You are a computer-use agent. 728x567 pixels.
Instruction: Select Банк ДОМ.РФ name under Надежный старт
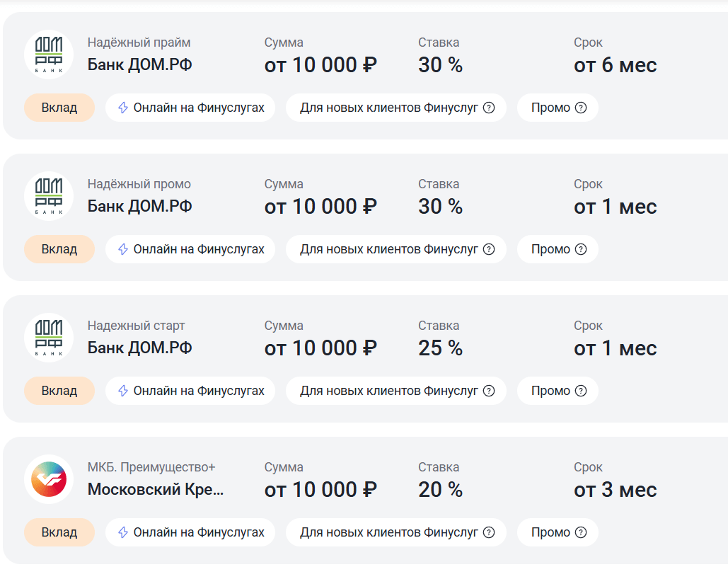140,348
